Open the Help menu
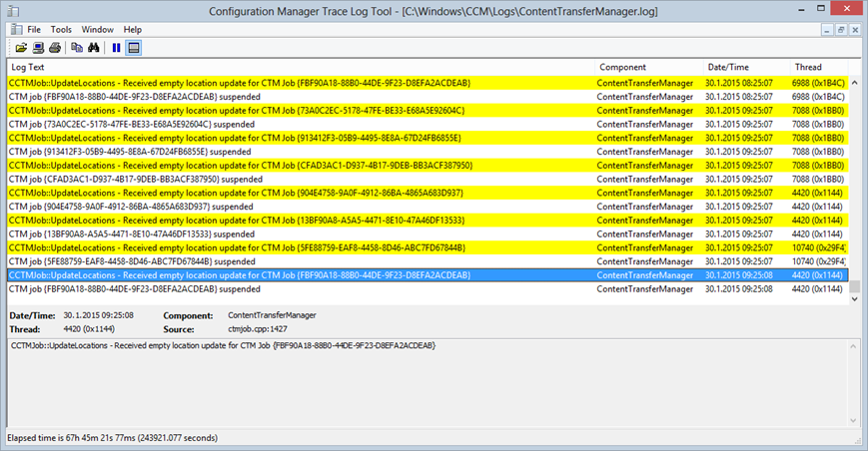The image size is (868, 451). coord(132,29)
